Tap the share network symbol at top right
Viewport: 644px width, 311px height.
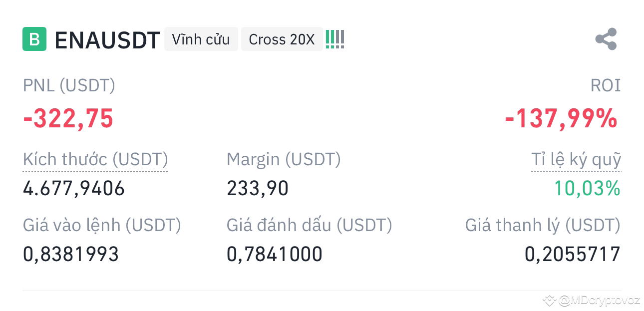coord(606,39)
